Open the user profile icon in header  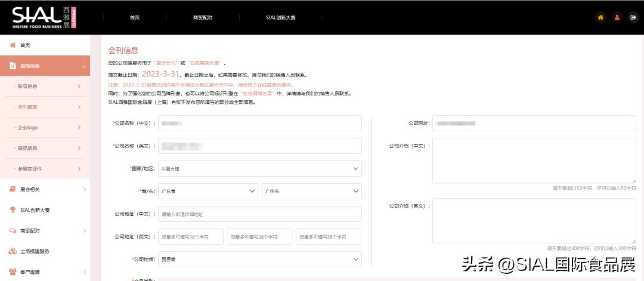[x=617, y=18]
